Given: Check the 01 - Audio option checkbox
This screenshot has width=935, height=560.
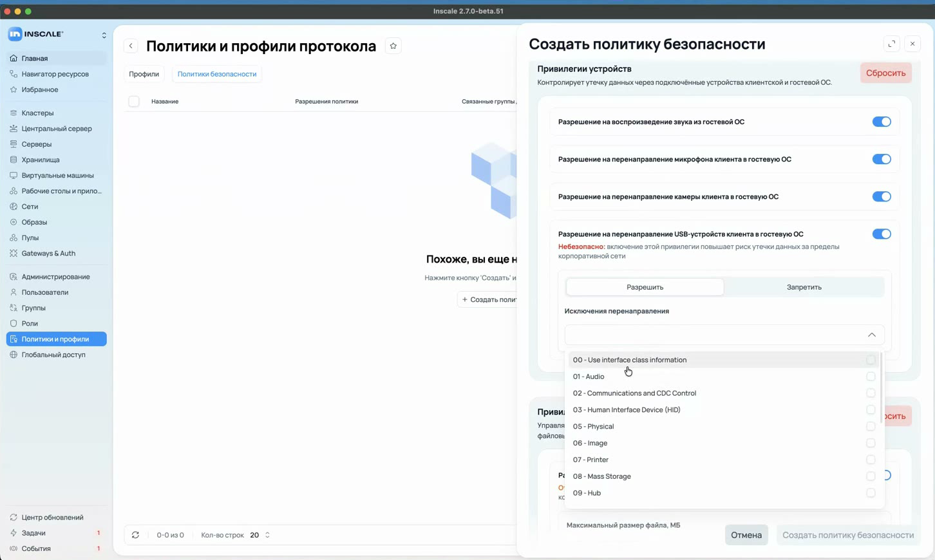Looking at the screenshot, I should click(871, 377).
